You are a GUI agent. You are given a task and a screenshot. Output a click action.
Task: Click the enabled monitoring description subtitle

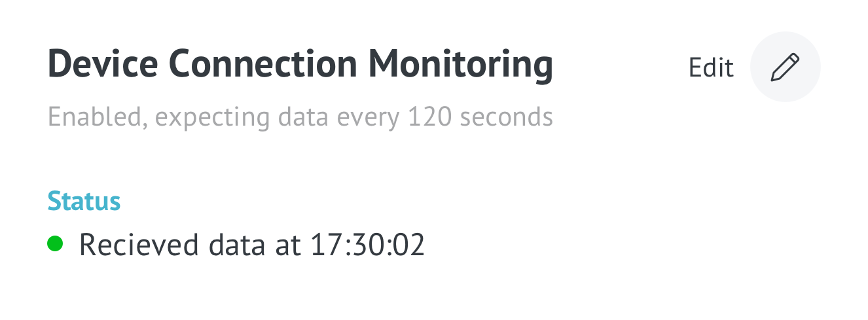pyautogui.click(x=300, y=118)
